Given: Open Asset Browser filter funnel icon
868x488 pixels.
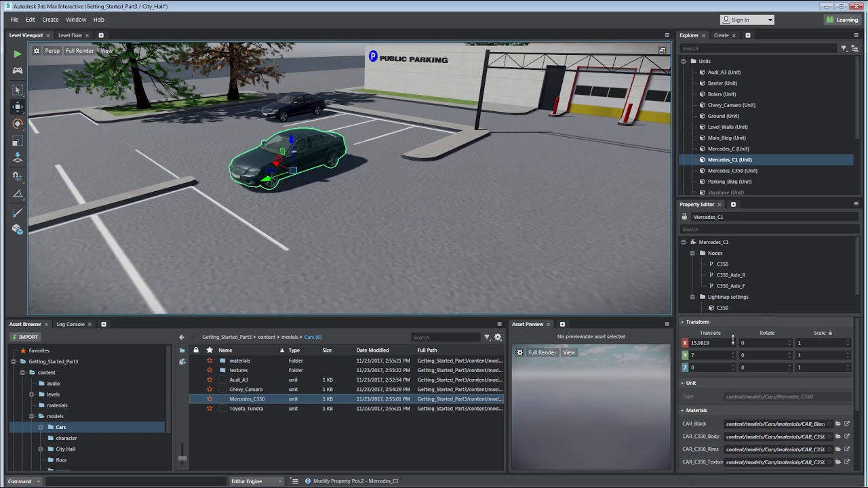Looking at the screenshot, I should pos(487,337).
